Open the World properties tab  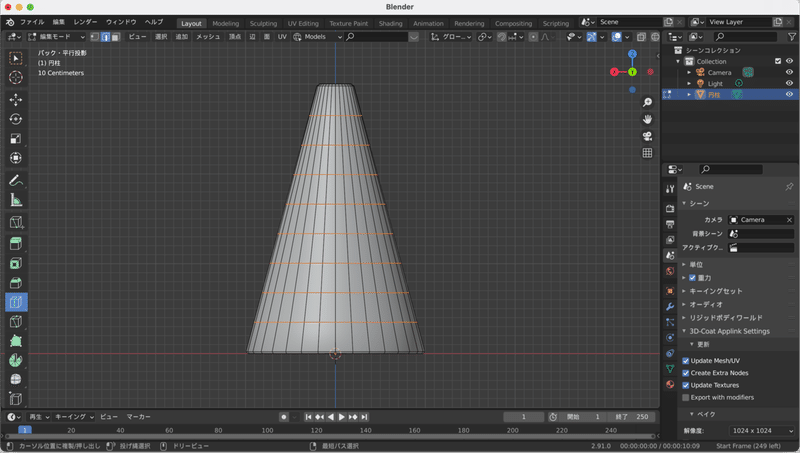pyautogui.click(x=670, y=271)
